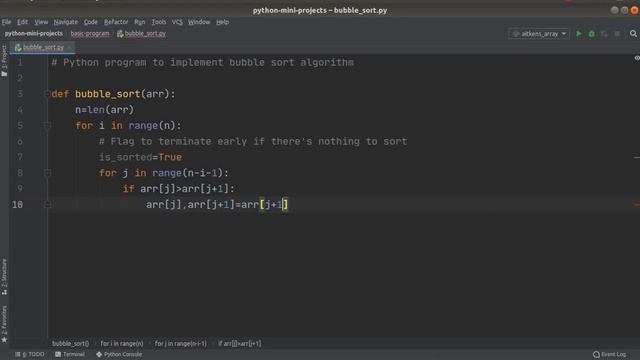Screen dimensions: 640x360
Task: Open the Run menu
Action: coord(140,22)
